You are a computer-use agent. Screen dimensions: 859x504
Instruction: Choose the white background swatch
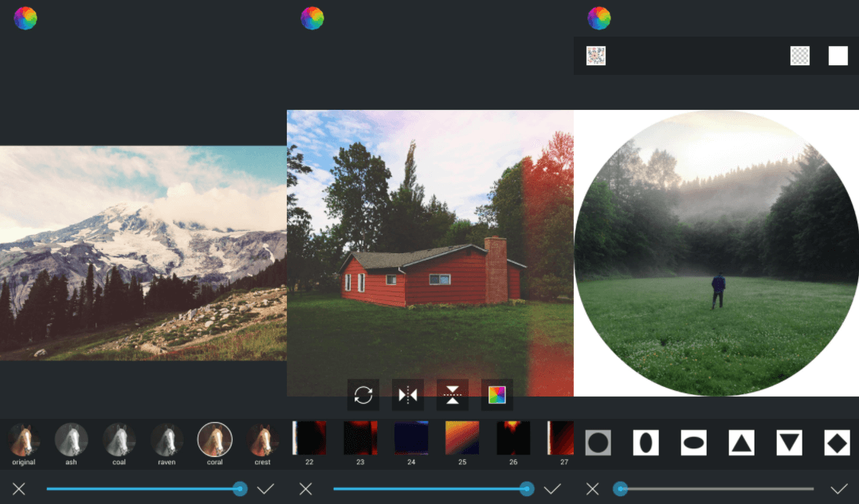coord(838,56)
